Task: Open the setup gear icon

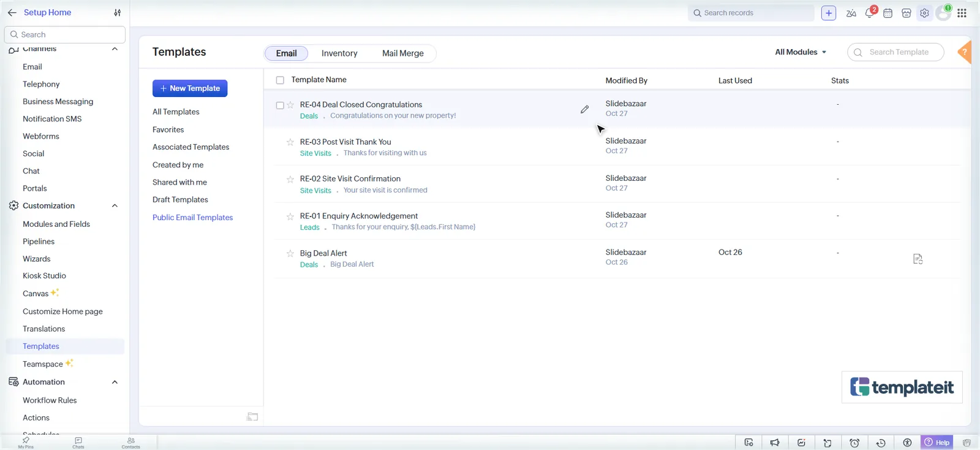Action: point(924,13)
